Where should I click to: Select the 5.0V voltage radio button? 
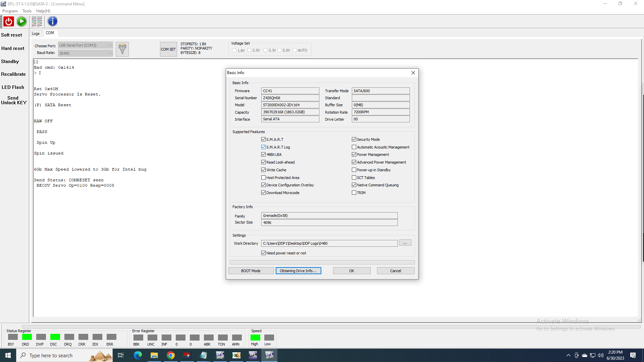tap(280, 50)
